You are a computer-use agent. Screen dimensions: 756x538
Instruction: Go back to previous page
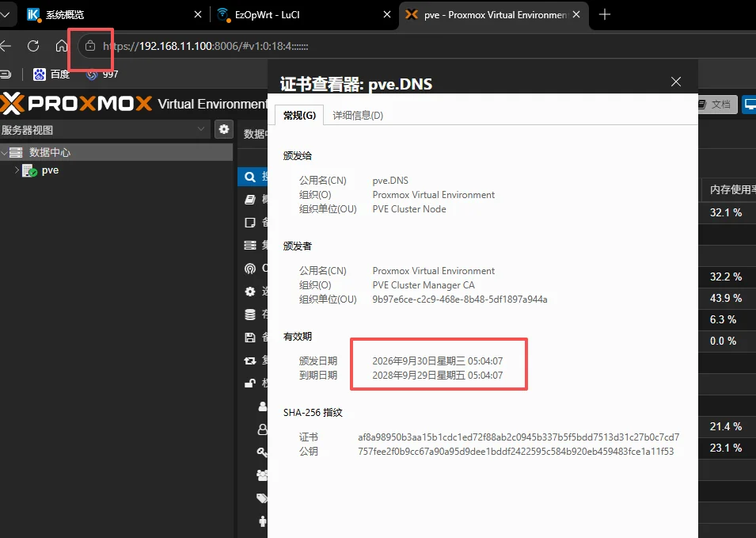pyautogui.click(x=6, y=46)
